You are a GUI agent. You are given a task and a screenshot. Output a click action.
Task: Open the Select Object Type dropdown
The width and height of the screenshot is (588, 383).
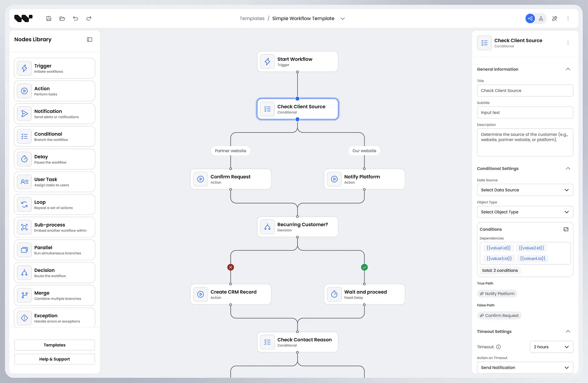pos(525,212)
